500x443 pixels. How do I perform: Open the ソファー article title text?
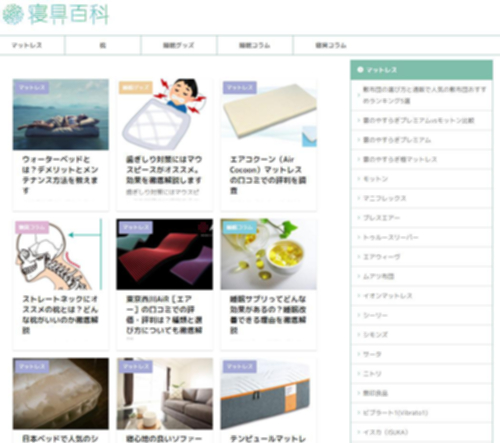pyautogui.click(x=164, y=438)
